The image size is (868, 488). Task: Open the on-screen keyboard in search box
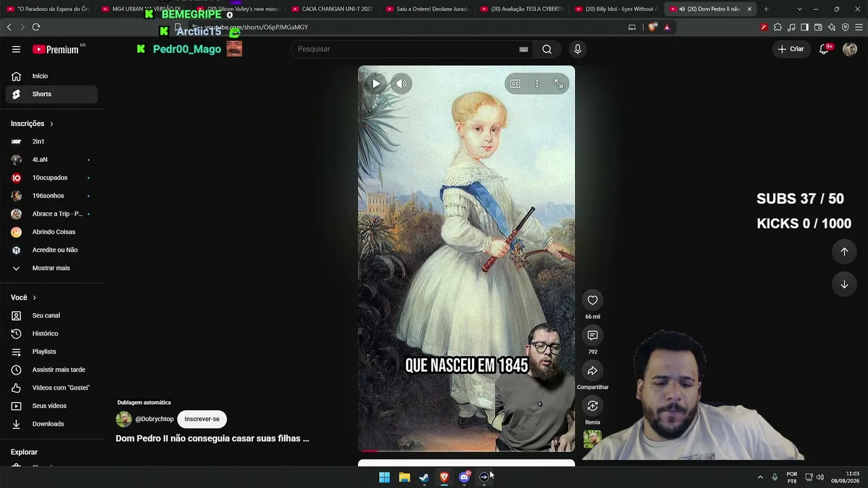(524, 49)
